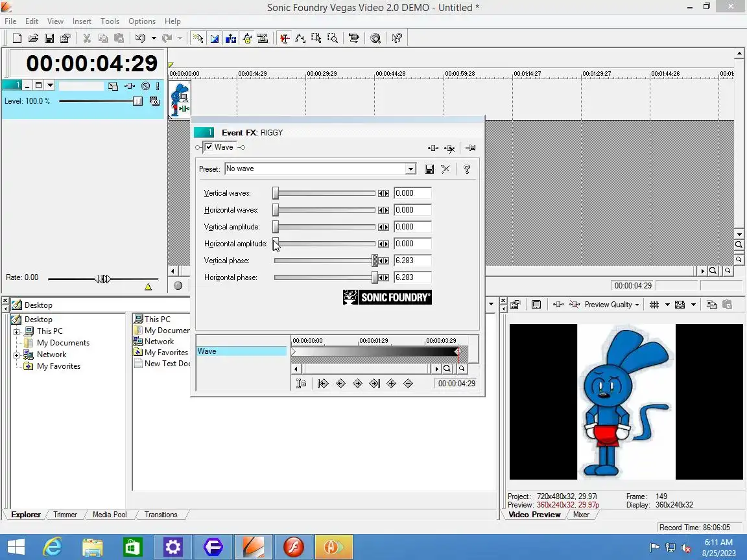Toggle lock cursor icon in keyframe controller
747x560 pixels.
coord(301,383)
